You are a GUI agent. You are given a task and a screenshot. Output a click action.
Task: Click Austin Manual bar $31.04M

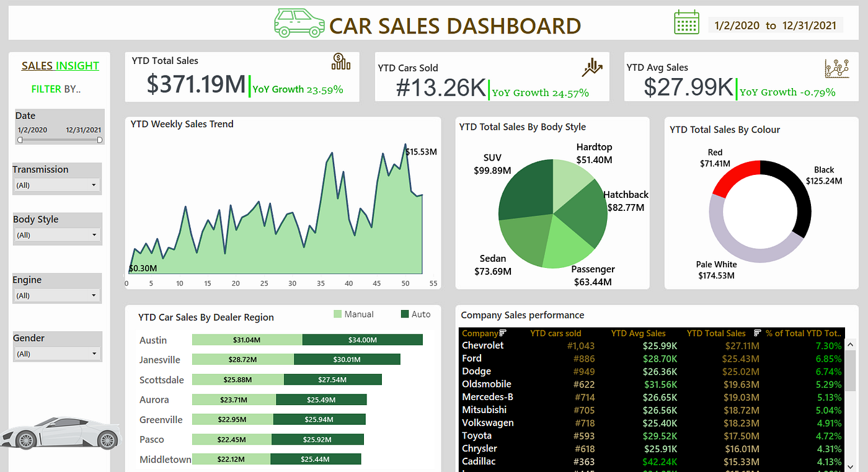coord(247,340)
